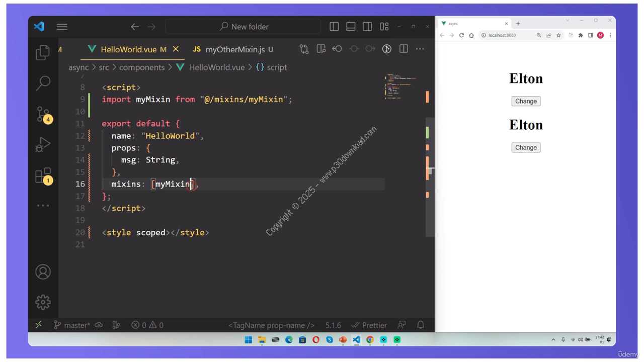Split the editor to the right
The image size is (644, 362).
[404, 49]
